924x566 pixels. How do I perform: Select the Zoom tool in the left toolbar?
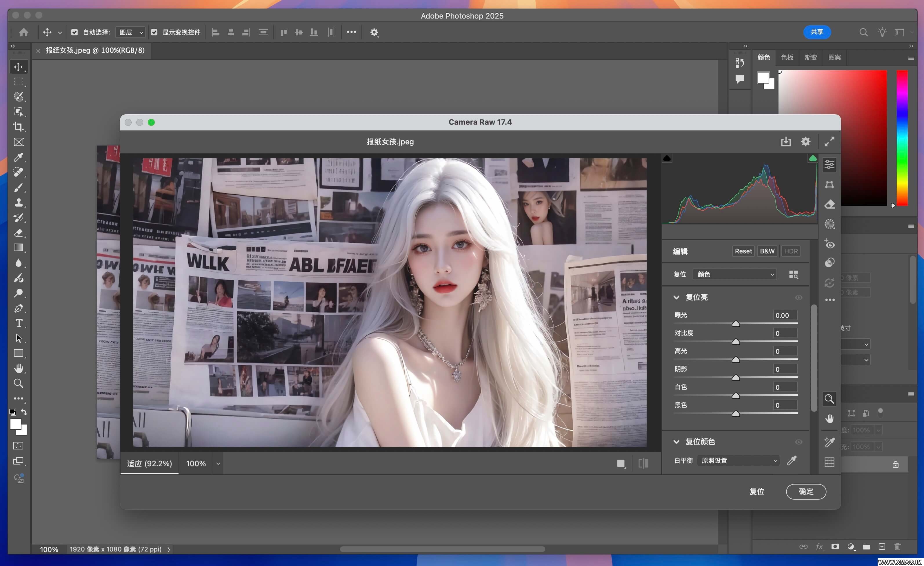click(x=18, y=383)
